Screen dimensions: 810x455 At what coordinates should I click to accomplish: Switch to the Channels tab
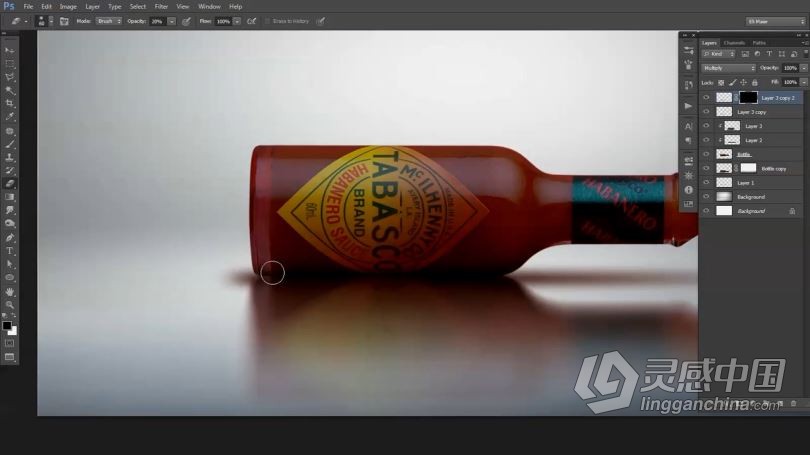click(734, 43)
